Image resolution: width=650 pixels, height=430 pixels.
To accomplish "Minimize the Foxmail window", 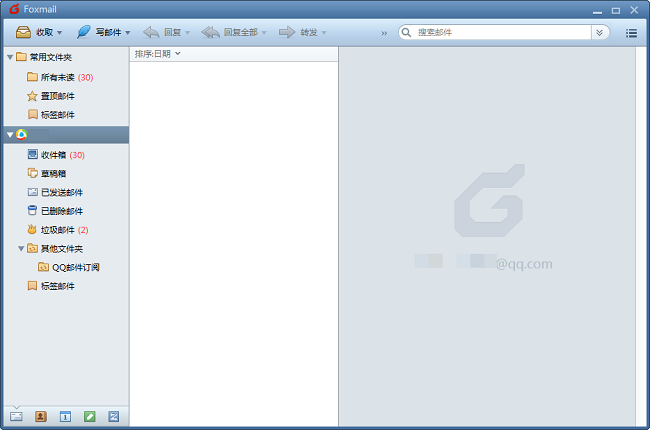I will pos(597,11).
